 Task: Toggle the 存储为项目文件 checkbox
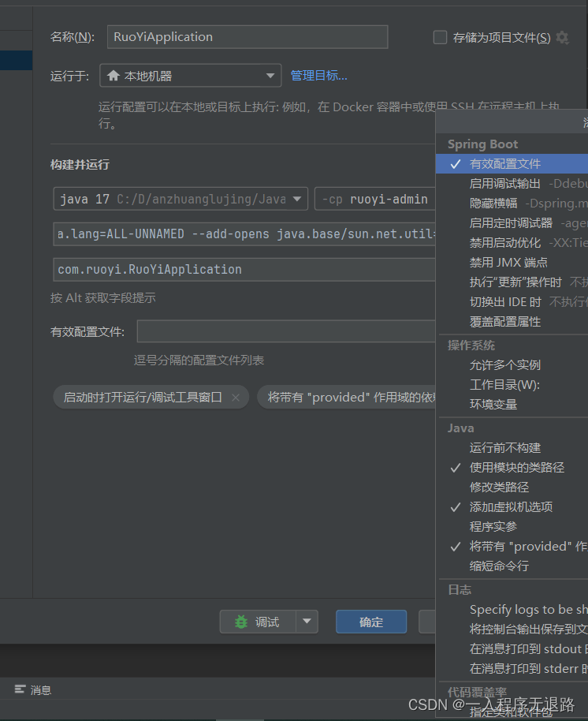click(x=440, y=37)
